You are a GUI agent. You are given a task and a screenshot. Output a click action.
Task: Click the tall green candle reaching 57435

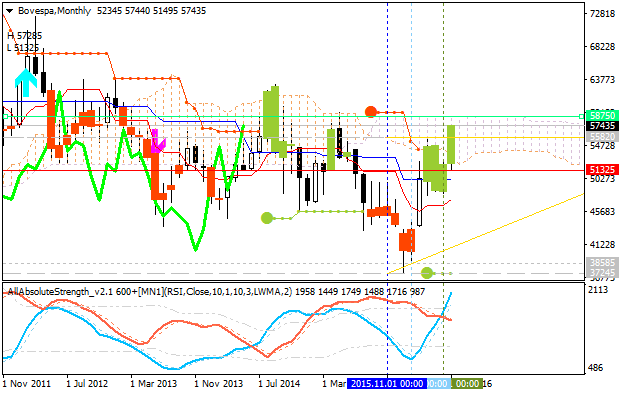tap(451, 144)
